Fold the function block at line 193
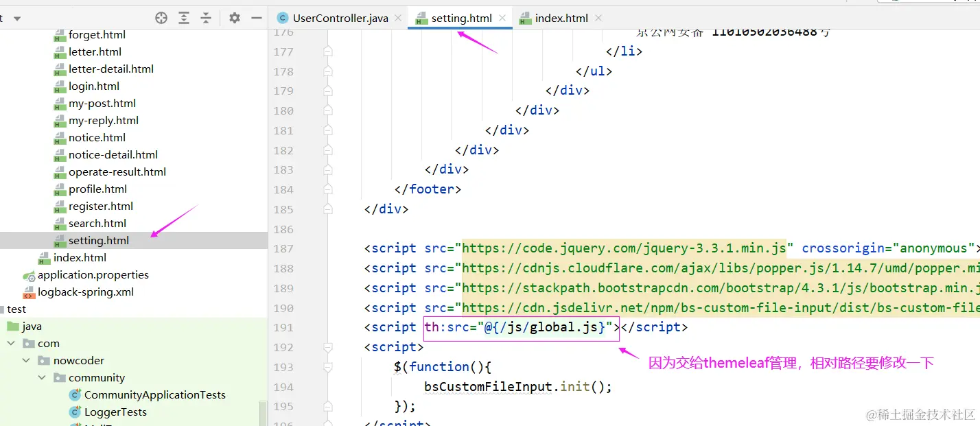The image size is (980, 426). pyautogui.click(x=327, y=367)
